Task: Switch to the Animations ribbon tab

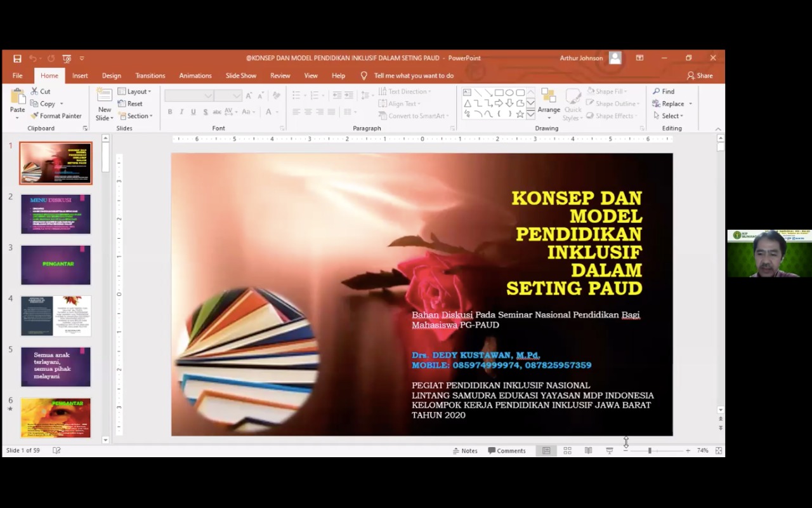Action: tap(195, 75)
